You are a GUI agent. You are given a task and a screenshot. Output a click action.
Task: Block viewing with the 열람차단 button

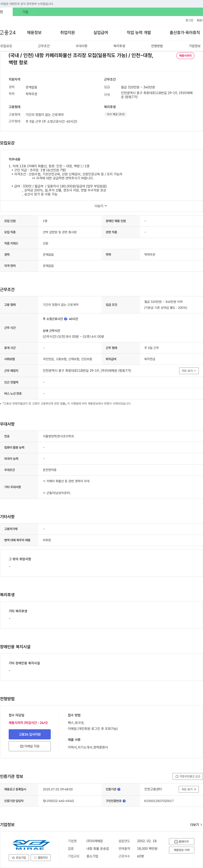(x=41, y=858)
